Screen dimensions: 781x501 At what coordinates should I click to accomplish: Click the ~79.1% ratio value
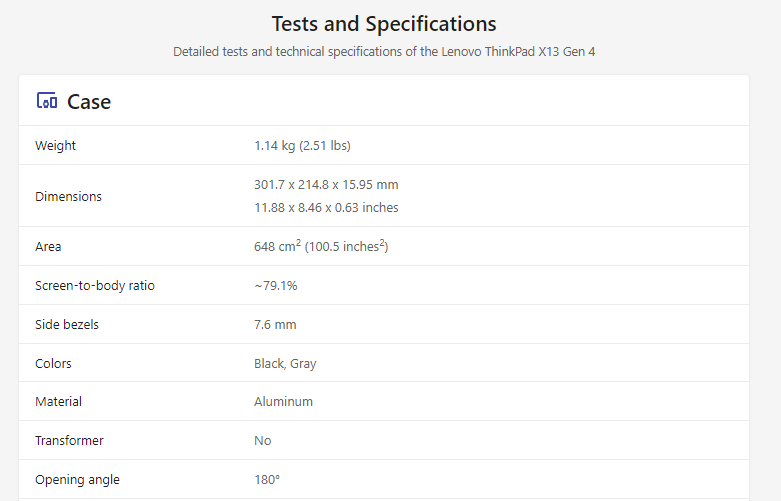tap(276, 286)
